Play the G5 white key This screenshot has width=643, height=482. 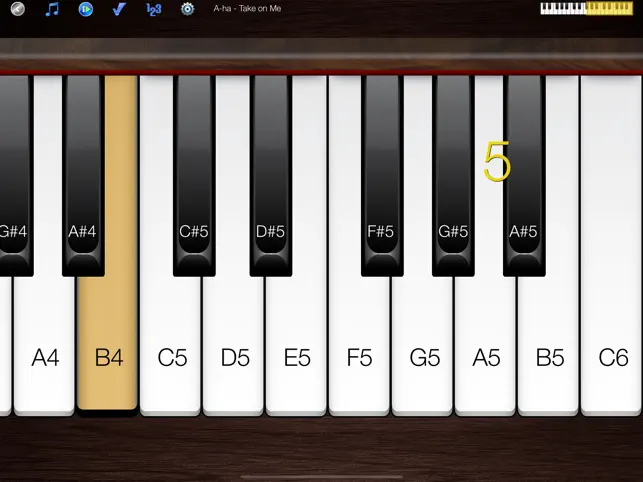click(x=422, y=345)
